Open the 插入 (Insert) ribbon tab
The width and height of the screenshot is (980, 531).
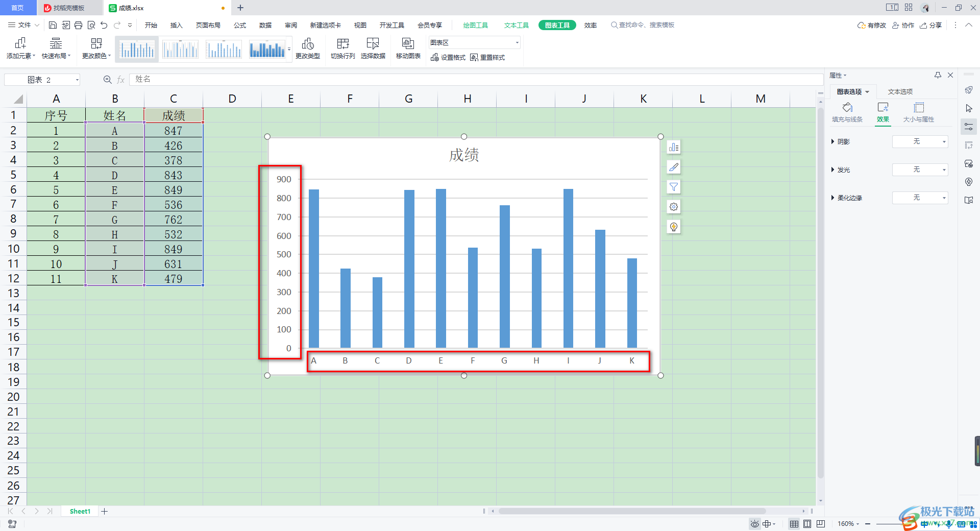point(177,25)
